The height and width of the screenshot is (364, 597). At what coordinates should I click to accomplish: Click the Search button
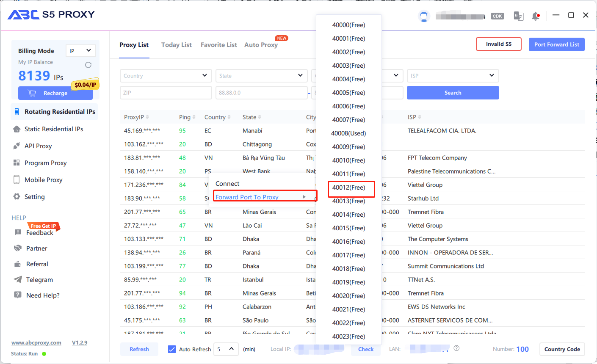click(x=453, y=93)
